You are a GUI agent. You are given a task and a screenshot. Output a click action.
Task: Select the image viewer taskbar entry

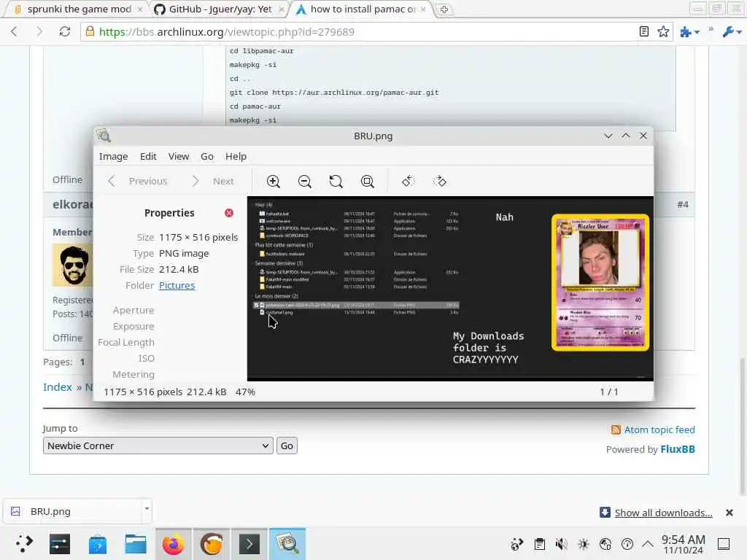pyautogui.click(x=287, y=544)
